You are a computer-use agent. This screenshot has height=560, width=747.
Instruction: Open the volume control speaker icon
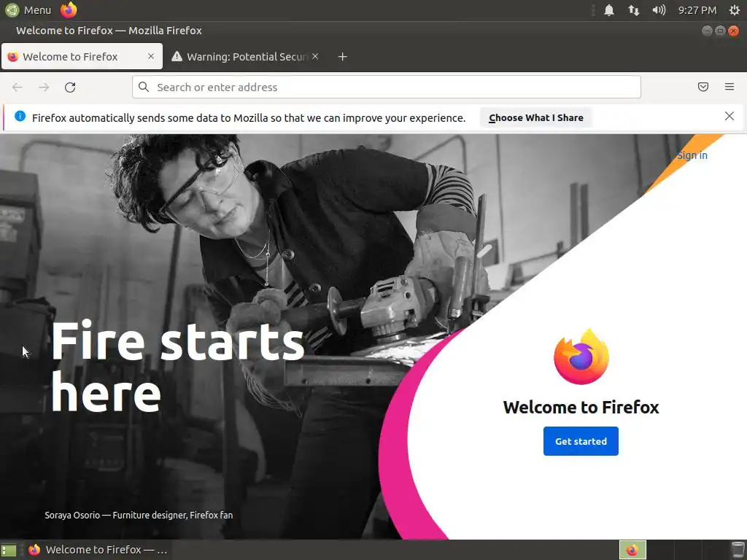tap(659, 10)
